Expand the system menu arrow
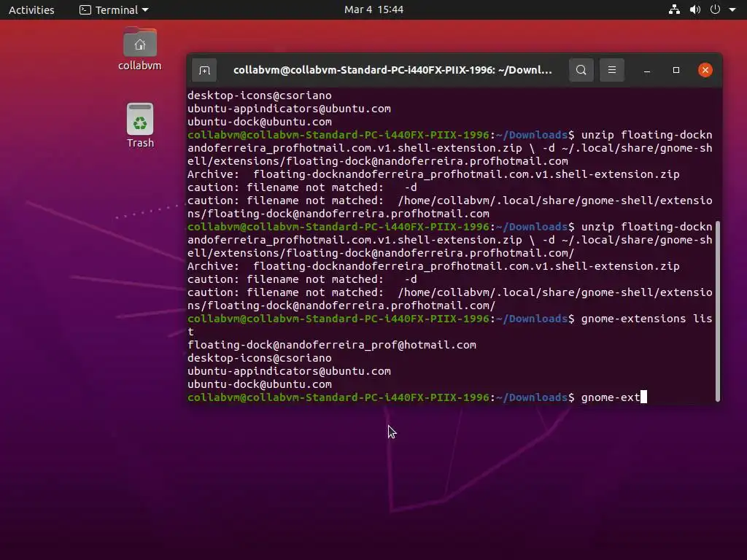This screenshot has width=747, height=560. (x=732, y=9)
